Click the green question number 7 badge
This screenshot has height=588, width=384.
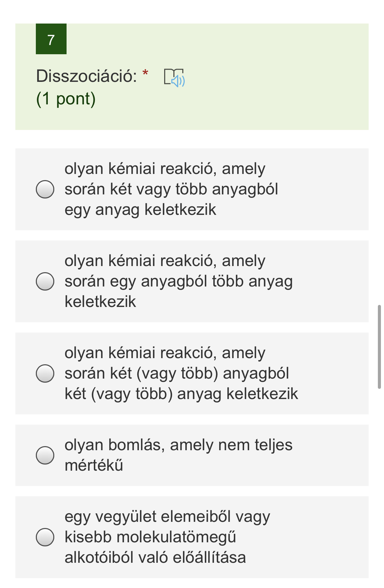(x=51, y=39)
